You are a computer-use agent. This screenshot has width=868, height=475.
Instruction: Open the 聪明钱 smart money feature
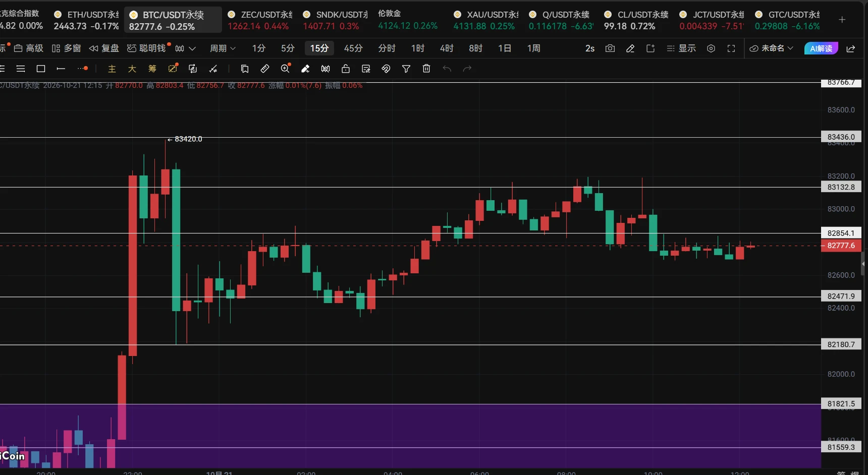click(x=147, y=48)
